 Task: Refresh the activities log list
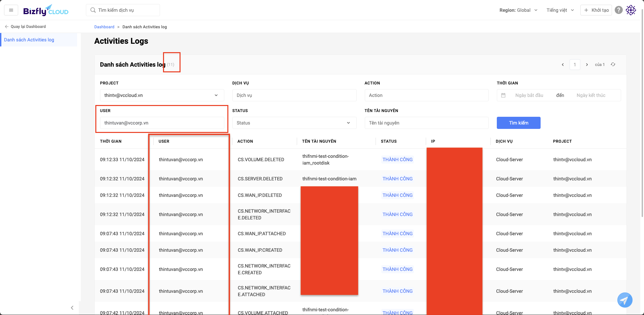coord(613,65)
